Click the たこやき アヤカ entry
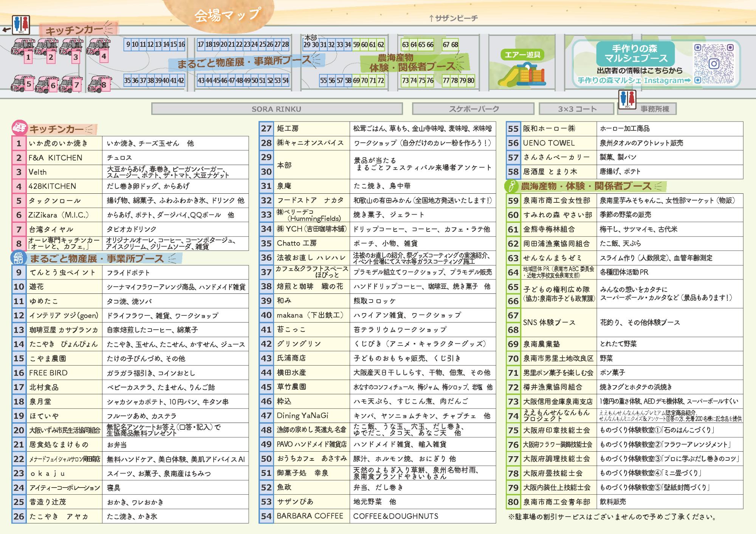This screenshot has height=534, width=756. pyautogui.click(x=59, y=516)
